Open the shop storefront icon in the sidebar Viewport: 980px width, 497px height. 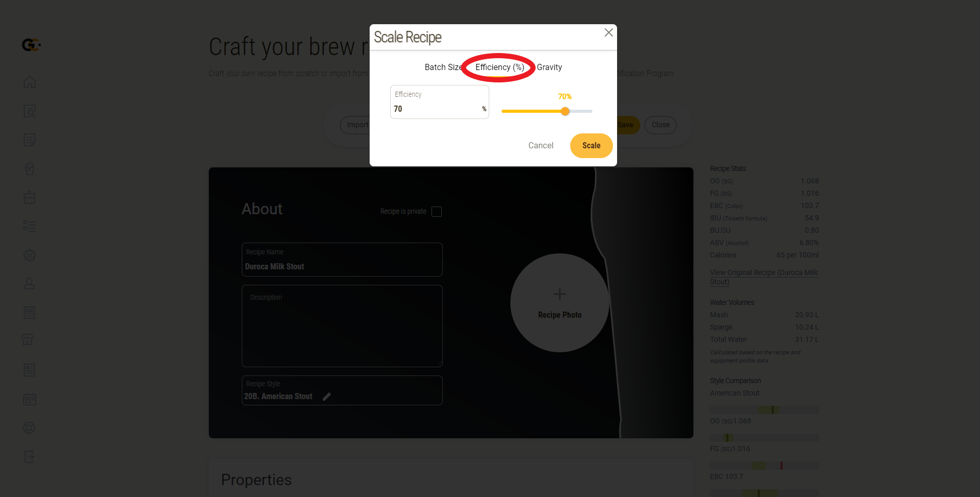28,339
